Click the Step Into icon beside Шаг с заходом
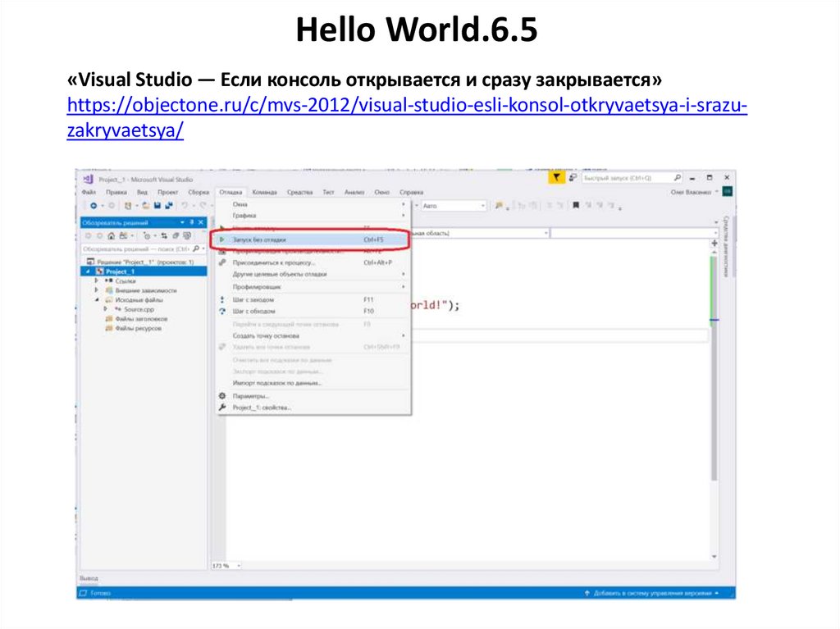Image resolution: width=840 pixels, height=629 pixels. pos(221,300)
